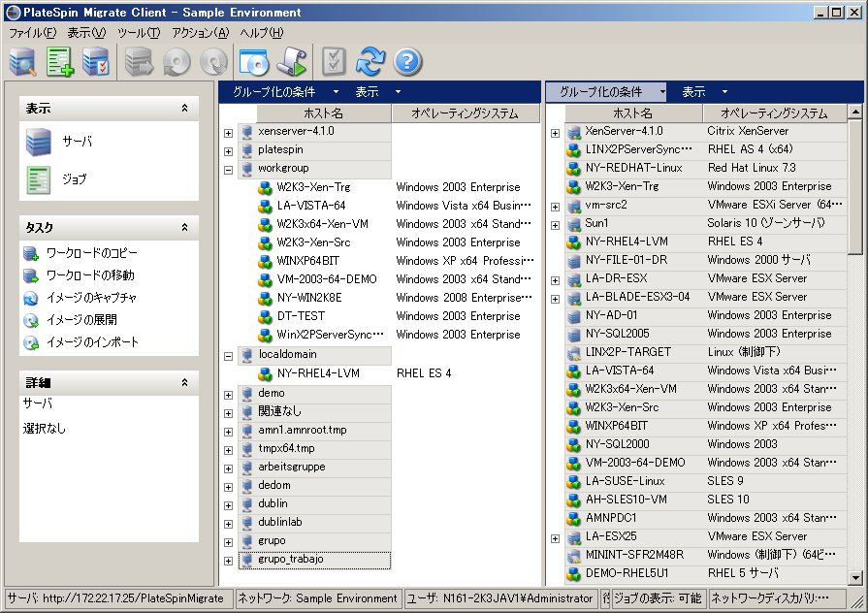Open the アクション menu
Viewport: 868px width, 613px height.
[200, 33]
